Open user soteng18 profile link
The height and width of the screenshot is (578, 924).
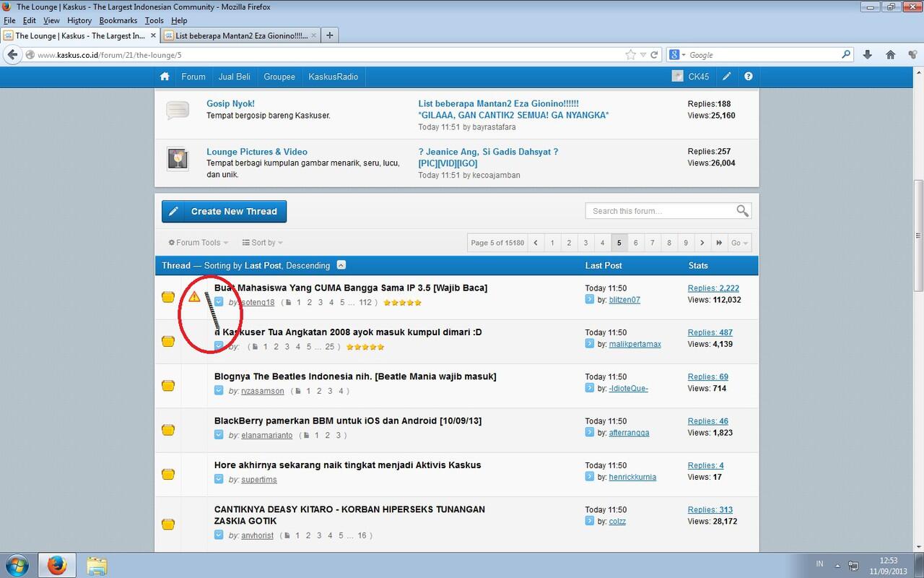click(258, 302)
